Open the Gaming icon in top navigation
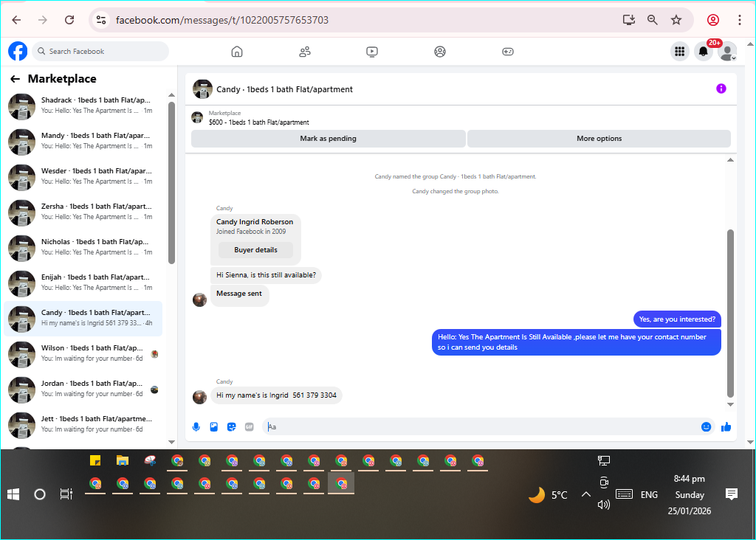The width and height of the screenshot is (756, 540). (x=508, y=52)
